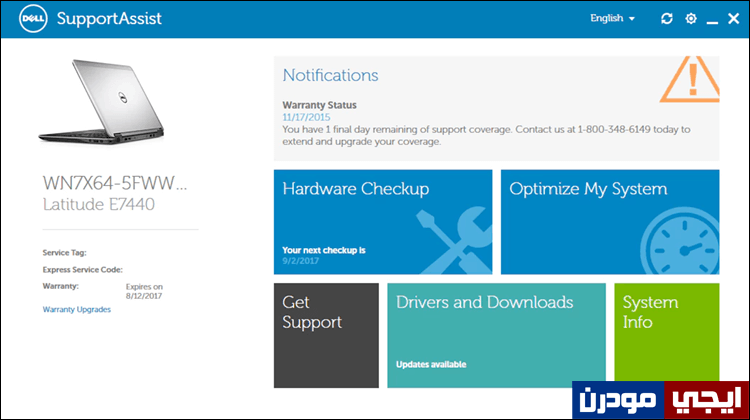
Task: Open the Optimize My System tile
Action: (610, 222)
